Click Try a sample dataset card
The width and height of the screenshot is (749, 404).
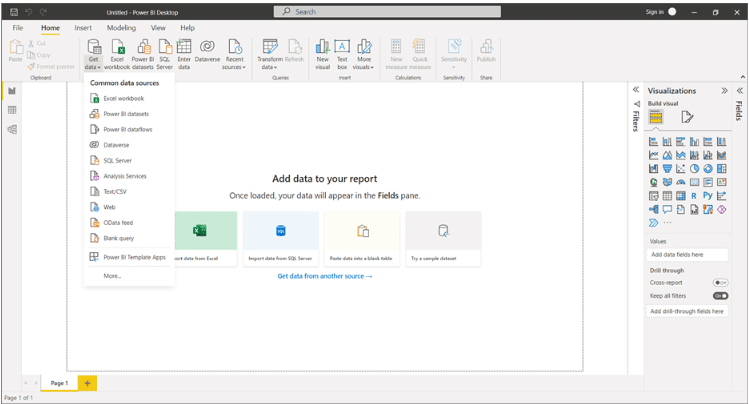[443, 239]
